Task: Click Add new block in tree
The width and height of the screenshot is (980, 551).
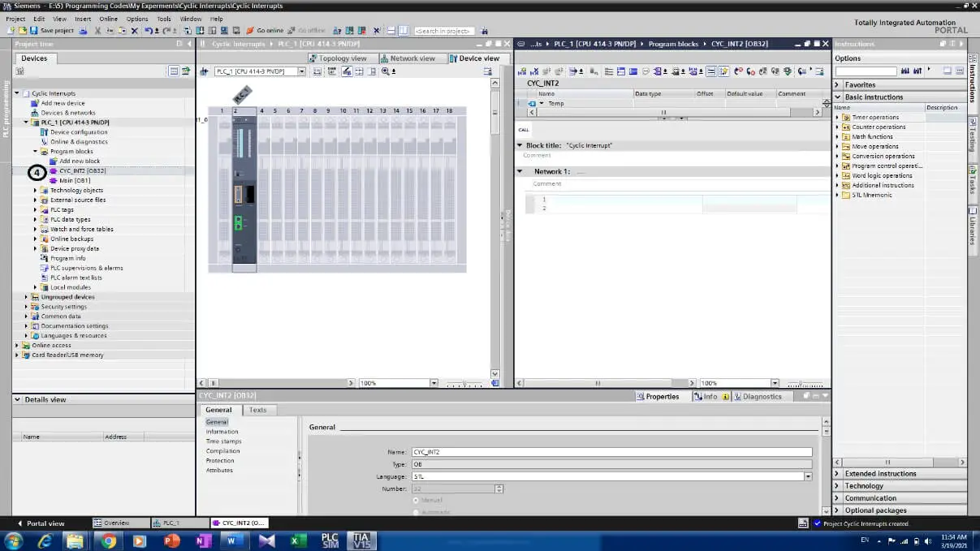Action: point(80,161)
